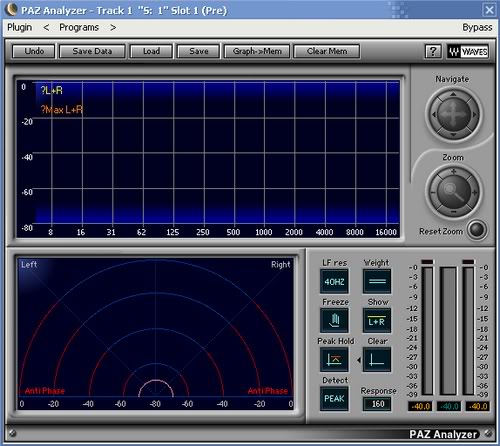Image resolution: width=500 pixels, height=446 pixels.
Task: Click Clear Mem button
Action: pos(327,51)
